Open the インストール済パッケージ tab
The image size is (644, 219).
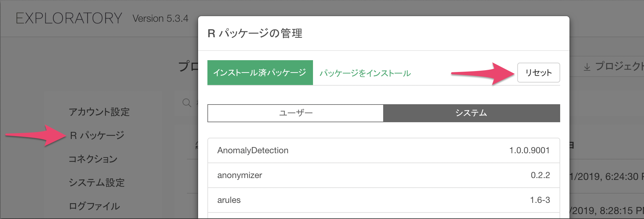(260, 73)
